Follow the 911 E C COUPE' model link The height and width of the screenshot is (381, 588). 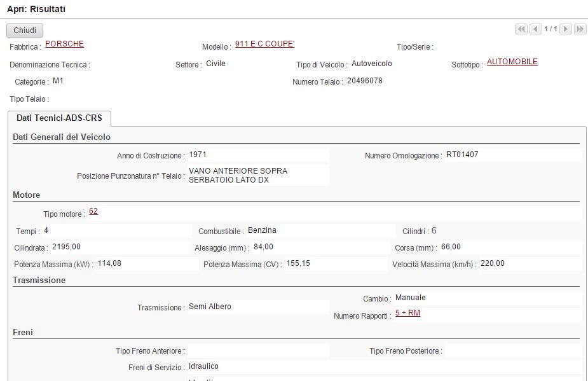pos(264,44)
